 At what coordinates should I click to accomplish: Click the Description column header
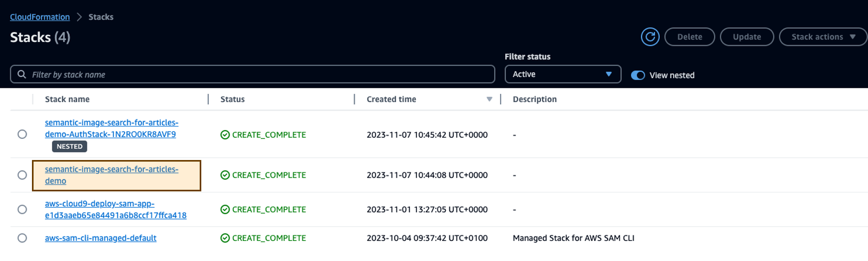[x=535, y=99]
